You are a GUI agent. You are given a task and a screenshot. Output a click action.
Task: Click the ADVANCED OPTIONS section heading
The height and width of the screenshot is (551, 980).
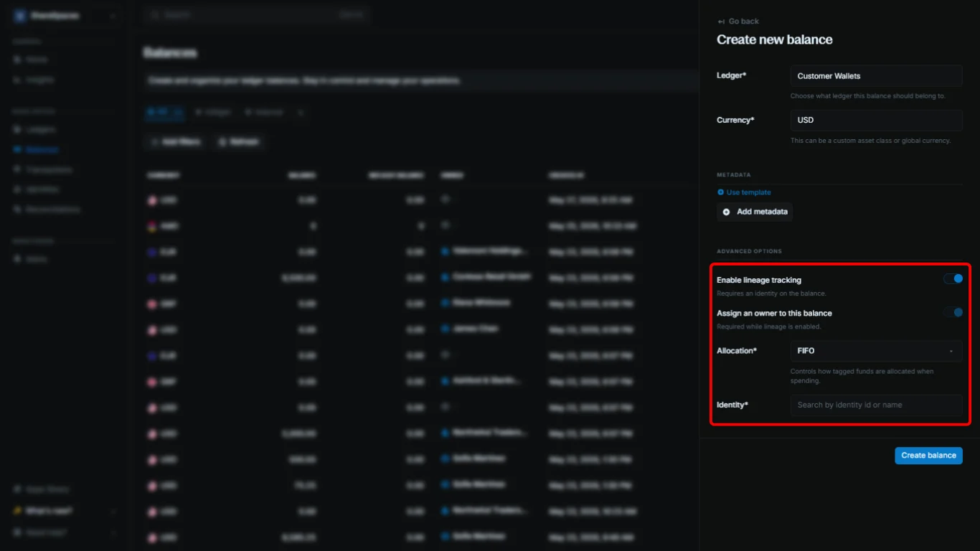pos(749,251)
